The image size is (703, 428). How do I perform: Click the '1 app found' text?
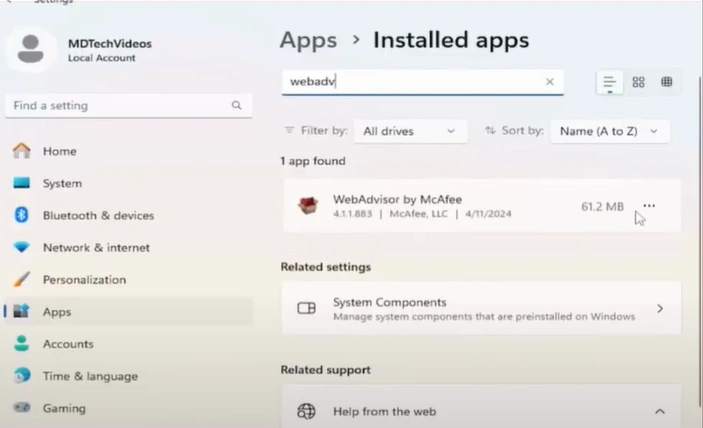(313, 161)
